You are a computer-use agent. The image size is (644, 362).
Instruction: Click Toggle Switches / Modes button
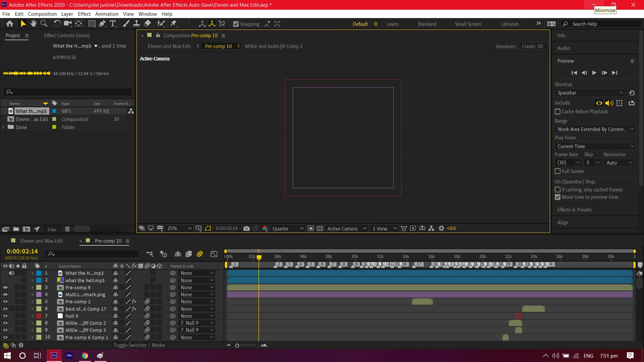[x=139, y=345]
